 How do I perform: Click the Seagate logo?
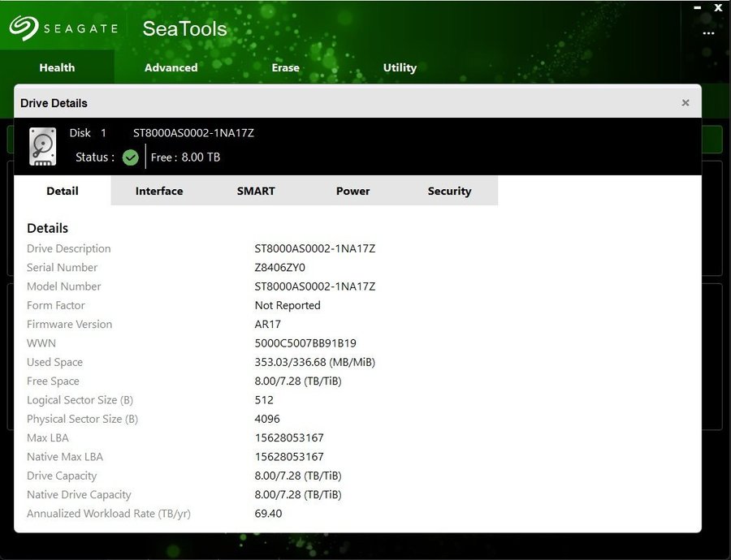pos(63,28)
